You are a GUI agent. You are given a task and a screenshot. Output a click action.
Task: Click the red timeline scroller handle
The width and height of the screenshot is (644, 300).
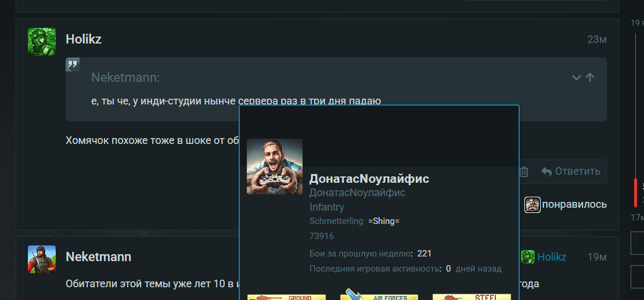pos(636,191)
